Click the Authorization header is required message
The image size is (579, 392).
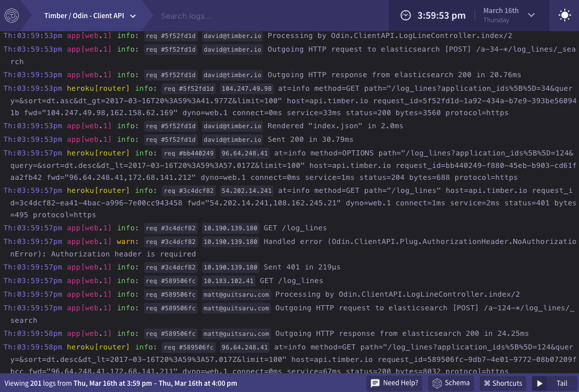coord(123,254)
